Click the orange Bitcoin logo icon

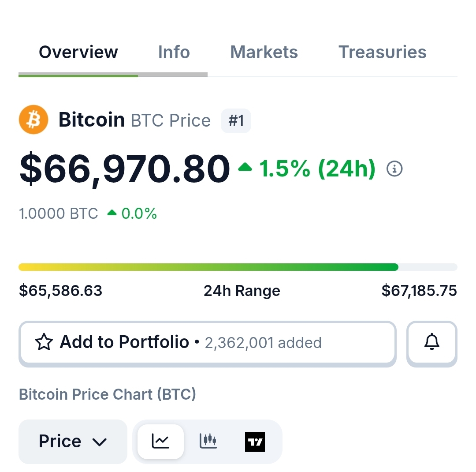[x=33, y=120]
